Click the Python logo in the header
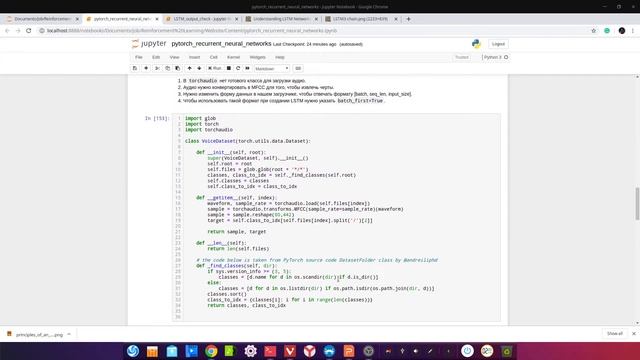Viewport: 640px width, 360px height. 476,44
